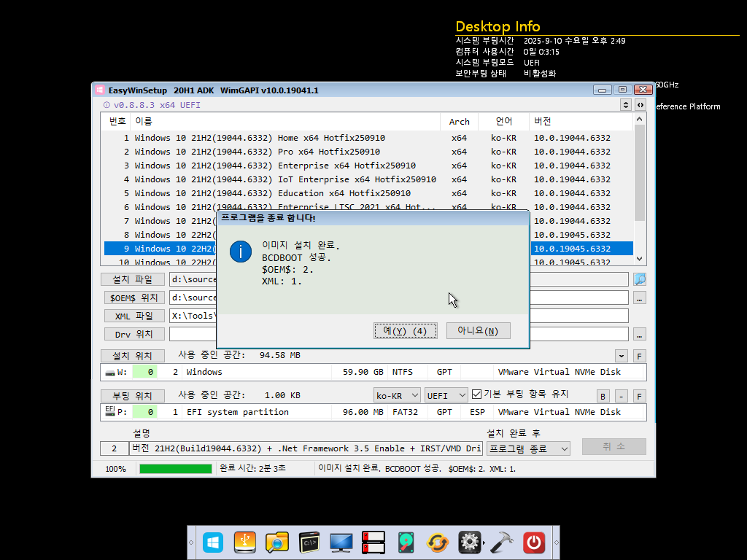Select row 4 IoT Enterprise x64
The width and height of the screenshot is (747, 560).
368,179
